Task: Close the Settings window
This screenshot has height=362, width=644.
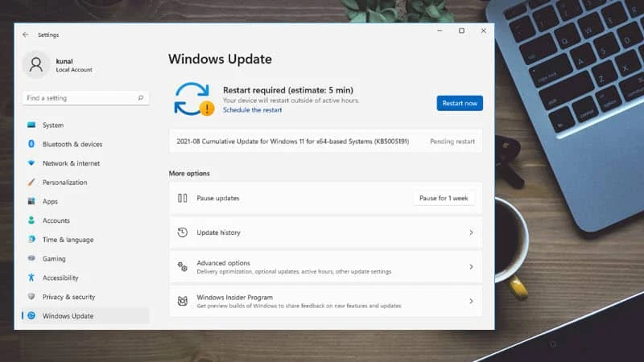Action: point(484,31)
